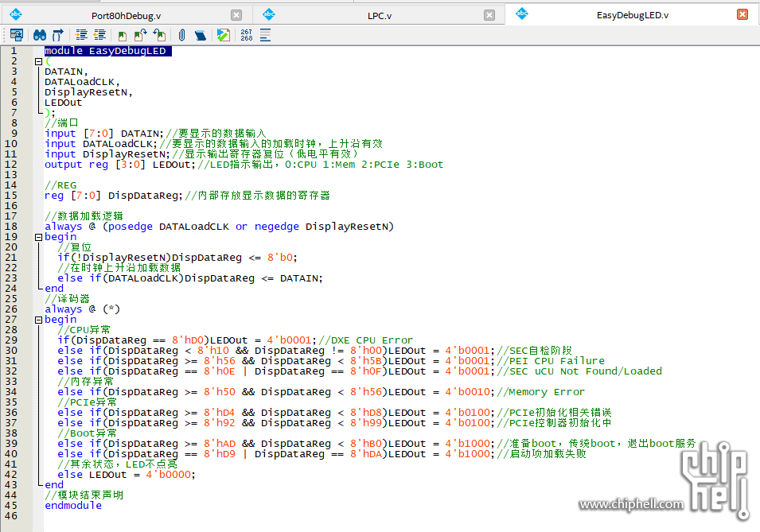Open Find with the binoculars icon

pos(40,35)
